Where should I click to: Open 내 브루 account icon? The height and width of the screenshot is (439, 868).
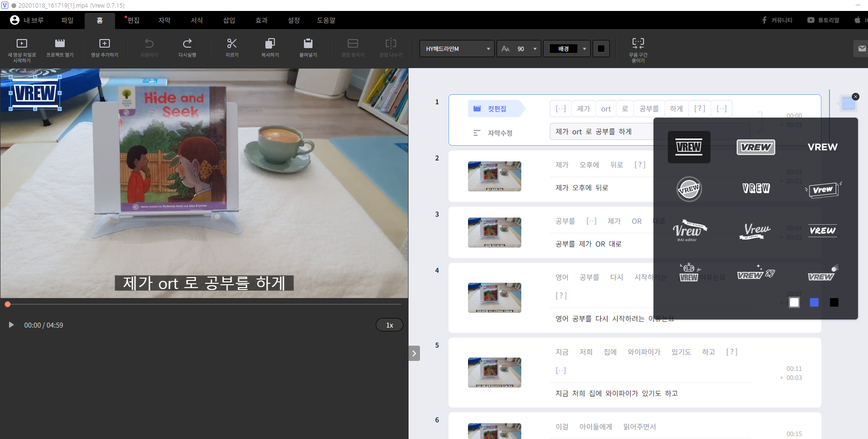tap(27, 20)
